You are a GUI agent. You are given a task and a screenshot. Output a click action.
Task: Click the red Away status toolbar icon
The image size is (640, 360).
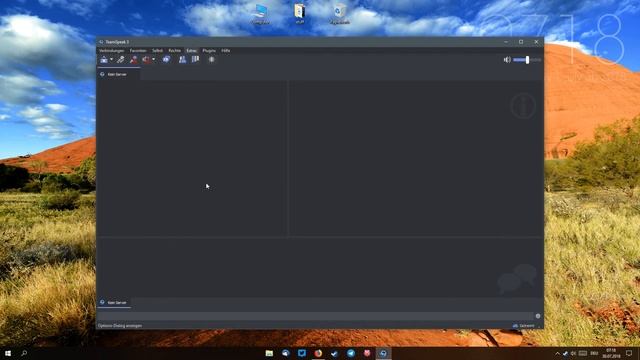click(133, 60)
